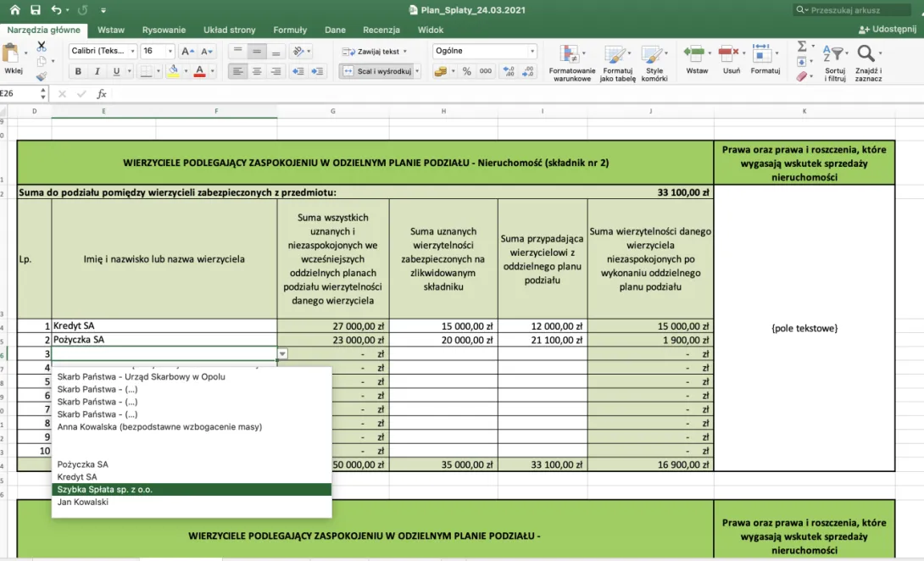Click the Udostępnij share button
924x561 pixels.
888,29
